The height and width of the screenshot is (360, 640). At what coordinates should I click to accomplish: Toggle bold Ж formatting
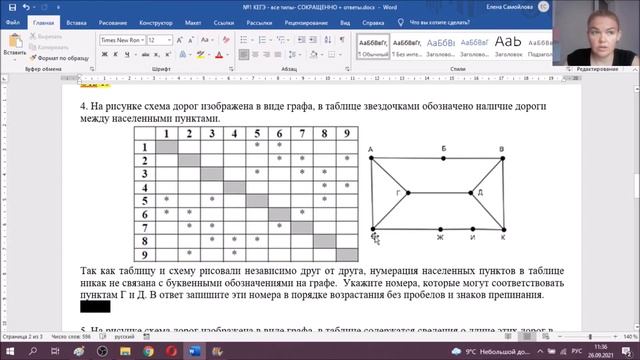[104, 54]
